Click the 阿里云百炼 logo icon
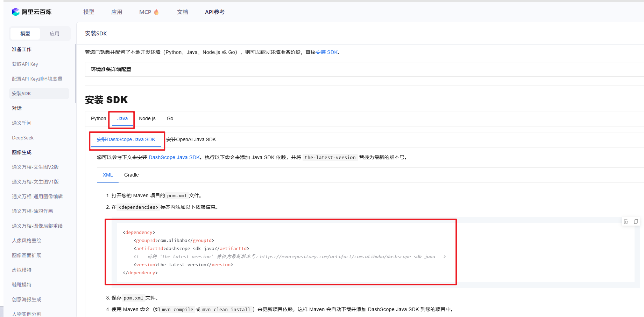The image size is (644, 317). pos(16,12)
